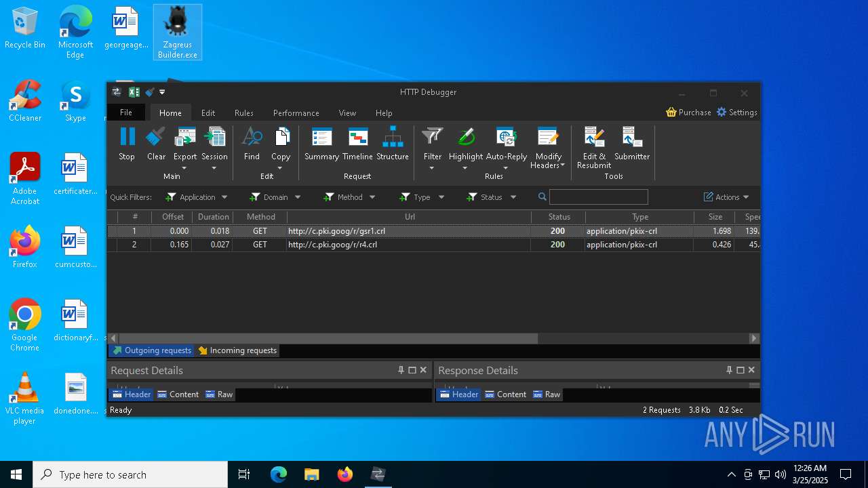Image resolution: width=868 pixels, height=488 pixels.
Task: Click the Find tool
Action: point(252,144)
